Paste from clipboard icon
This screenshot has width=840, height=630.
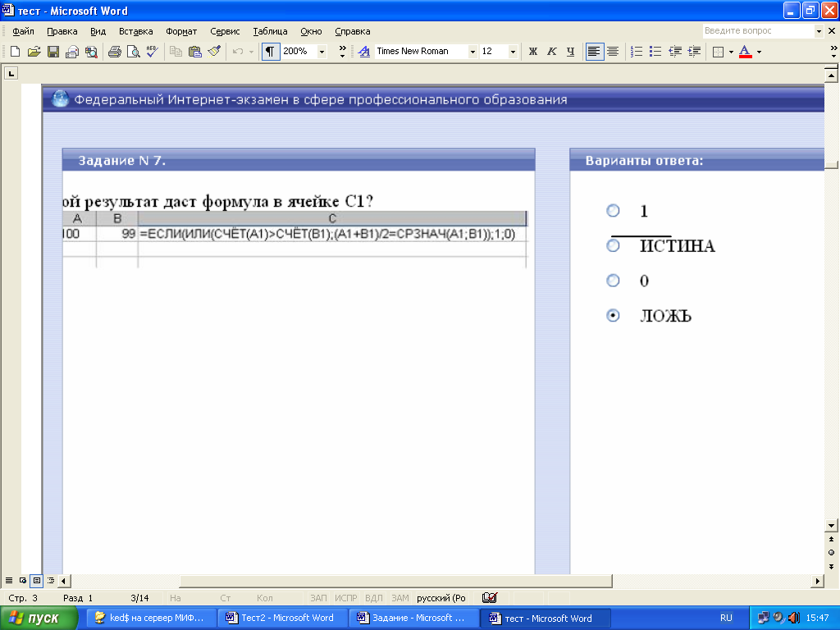[195, 52]
